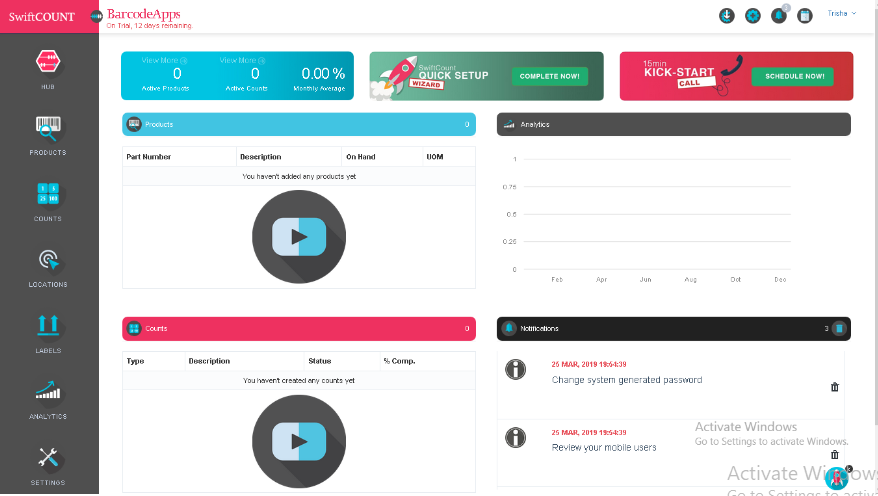Click COMPLETE NOW! button

(549, 76)
